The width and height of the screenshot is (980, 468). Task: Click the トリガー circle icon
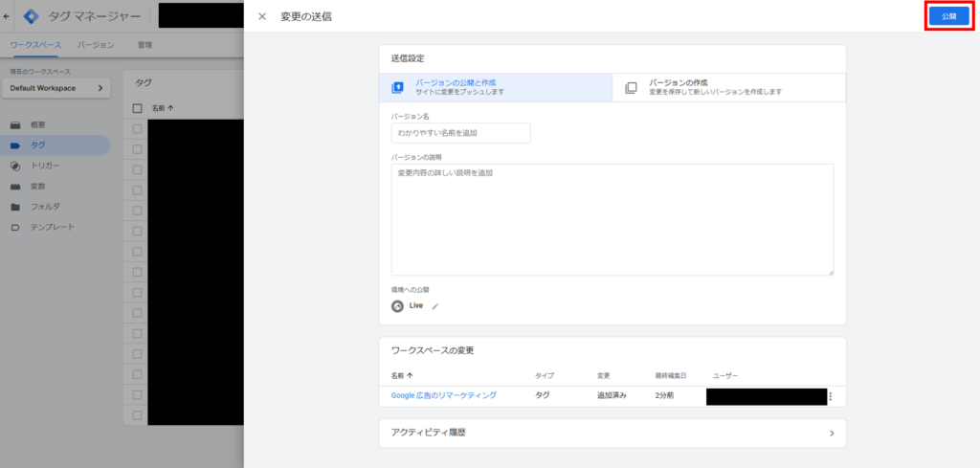point(15,167)
